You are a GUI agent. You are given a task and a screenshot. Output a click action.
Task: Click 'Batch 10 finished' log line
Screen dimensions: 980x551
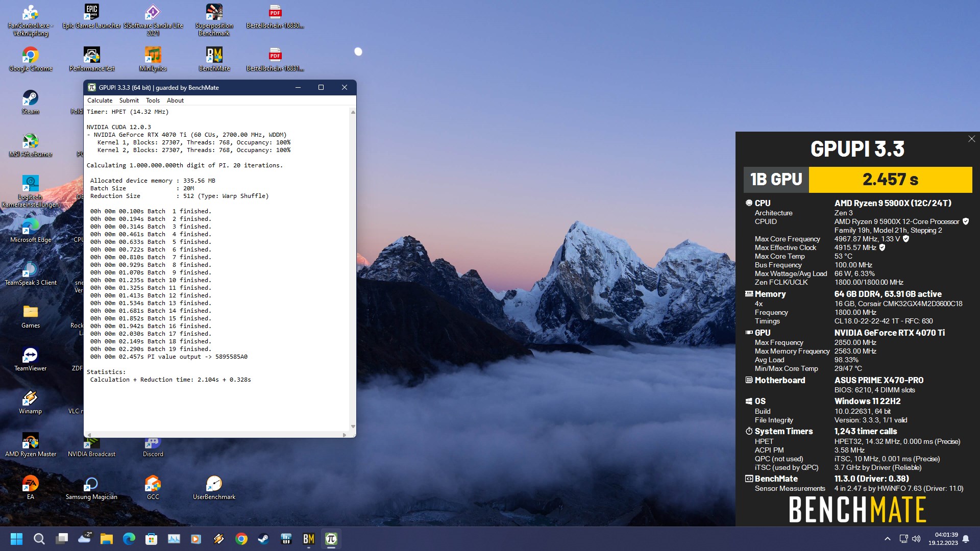151,280
